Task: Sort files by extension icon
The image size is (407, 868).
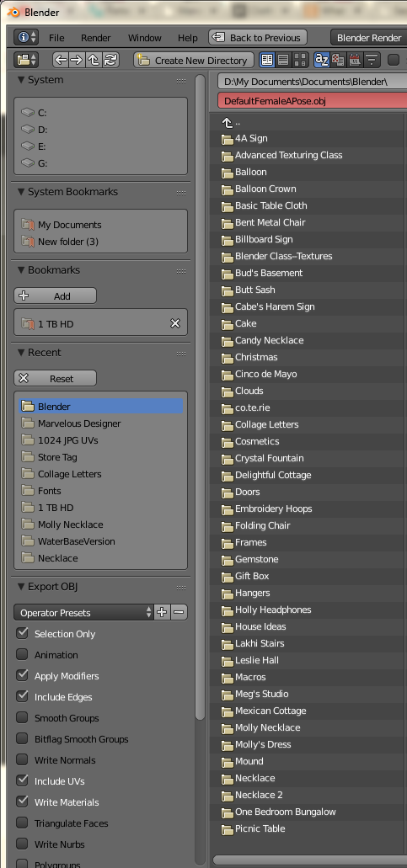Action: pos(338,60)
